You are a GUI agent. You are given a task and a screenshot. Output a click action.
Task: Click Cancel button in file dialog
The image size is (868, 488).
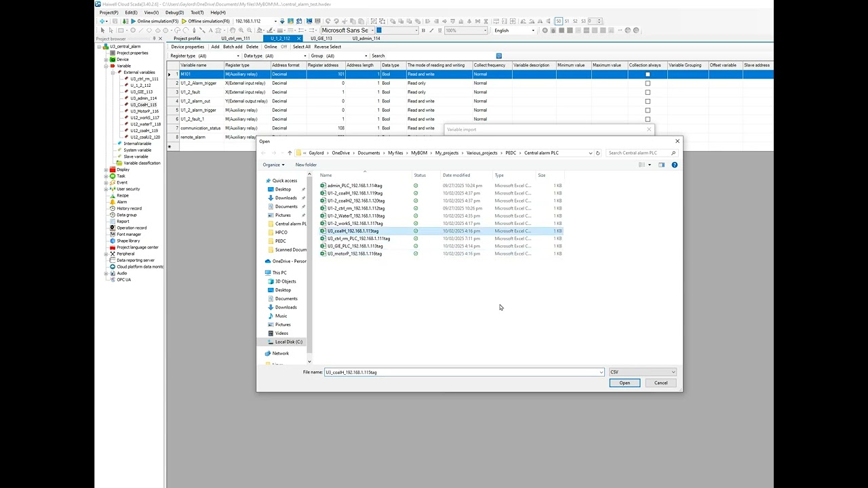pyautogui.click(x=660, y=383)
